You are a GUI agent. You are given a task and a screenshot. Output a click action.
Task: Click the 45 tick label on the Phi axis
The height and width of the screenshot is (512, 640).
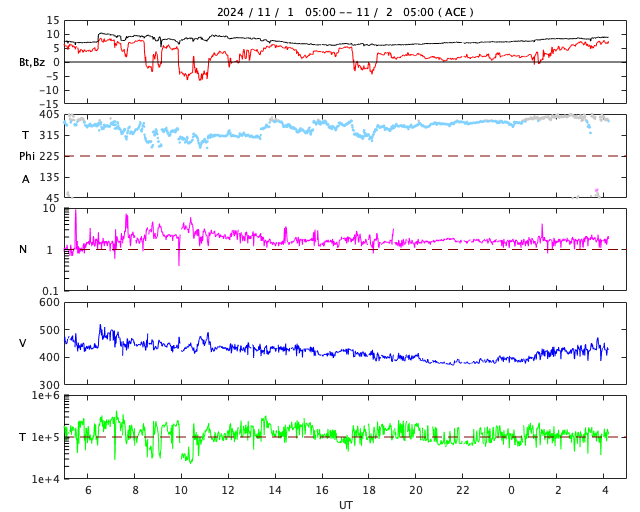(52, 198)
